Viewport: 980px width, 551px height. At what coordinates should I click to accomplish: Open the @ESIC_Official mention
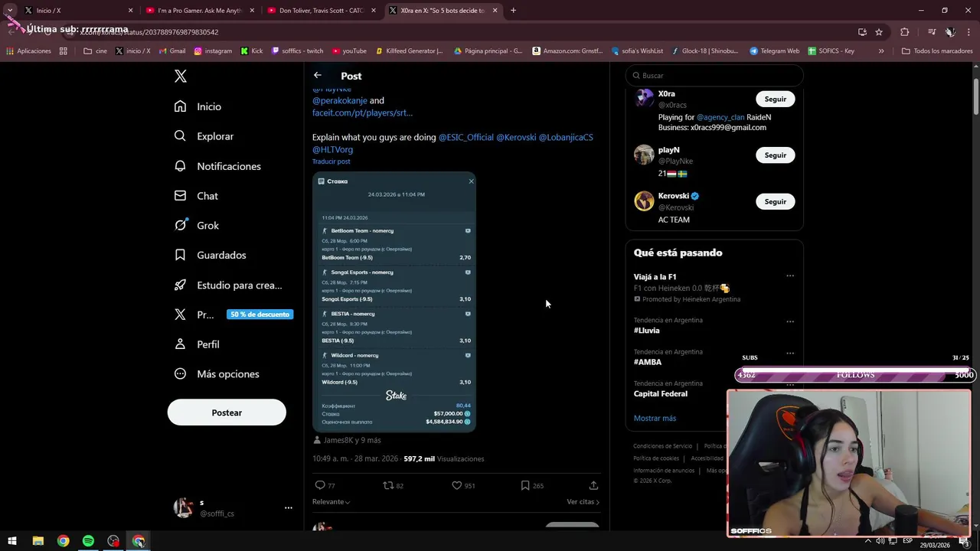tap(465, 137)
